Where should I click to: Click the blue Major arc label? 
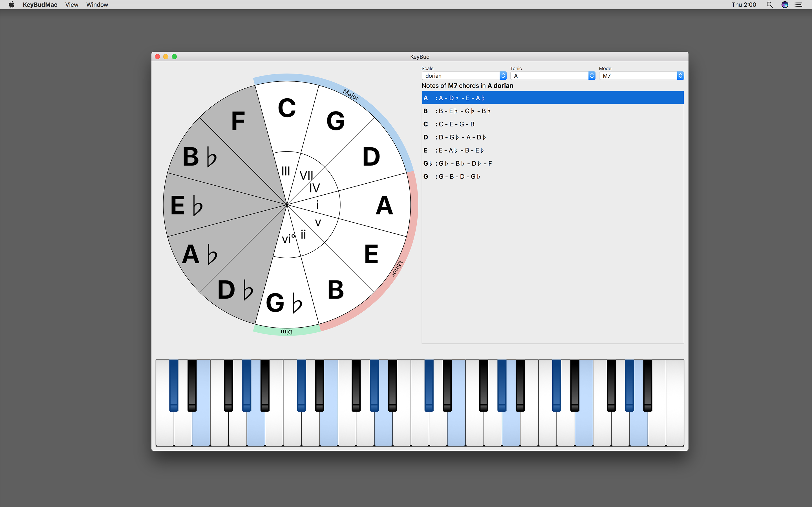tap(351, 94)
